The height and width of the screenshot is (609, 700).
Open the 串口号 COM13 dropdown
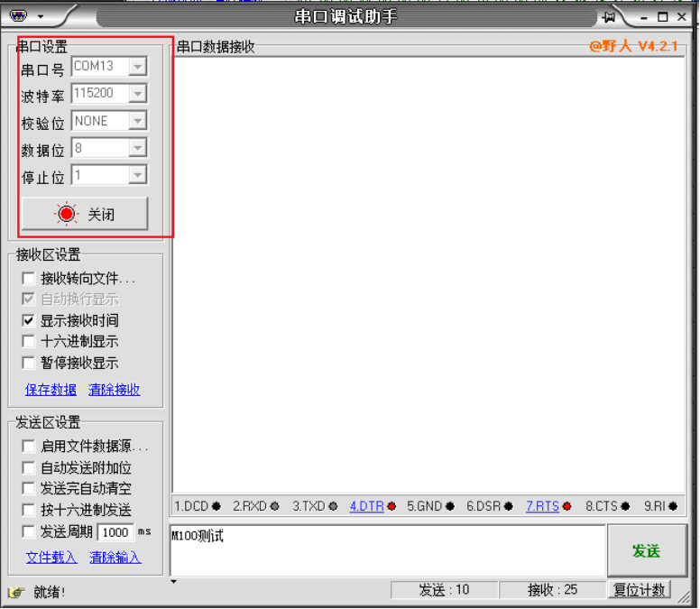(x=137, y=67)
